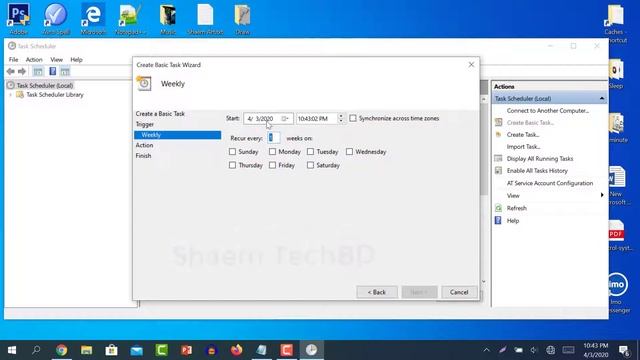Click the center pane scrollbar up arrow

(x=484, y=99)
